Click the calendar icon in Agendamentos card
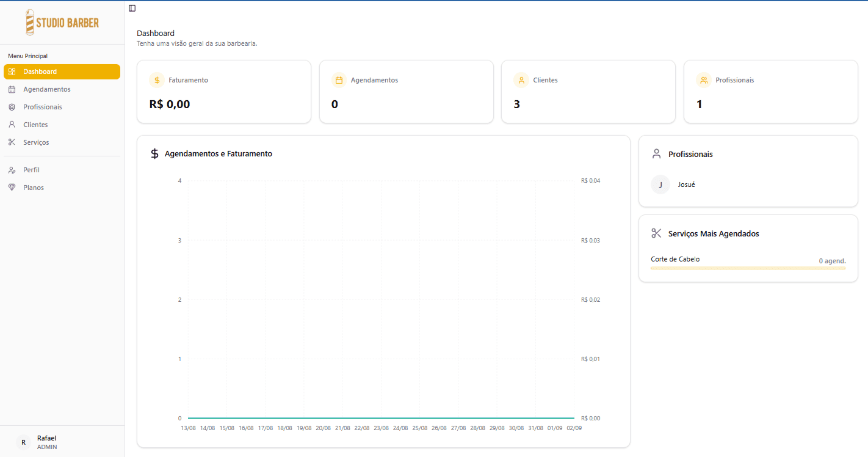868x457 pixels. tap(339, 80)
